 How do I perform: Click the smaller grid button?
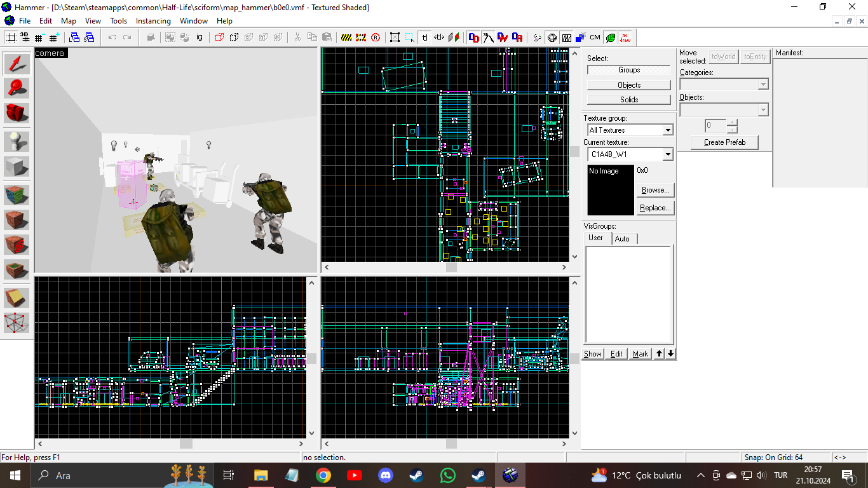(40, 37)
